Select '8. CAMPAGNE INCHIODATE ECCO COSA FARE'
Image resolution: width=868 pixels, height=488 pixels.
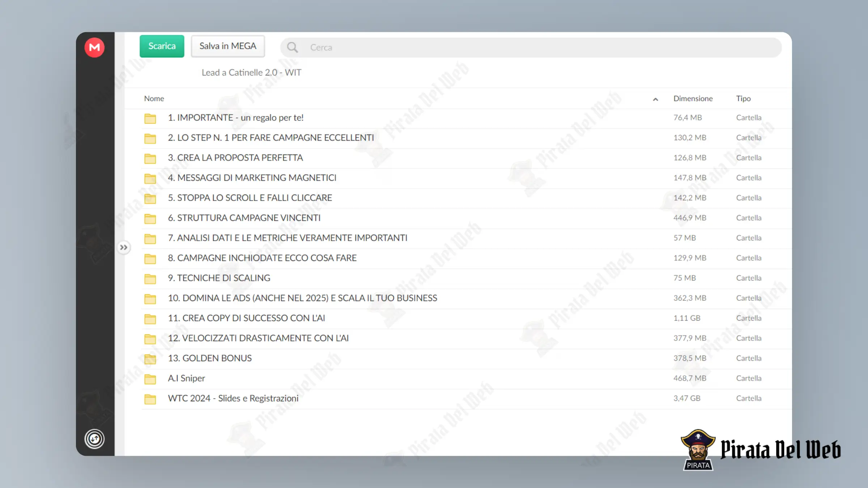click(x=262, y=258)
